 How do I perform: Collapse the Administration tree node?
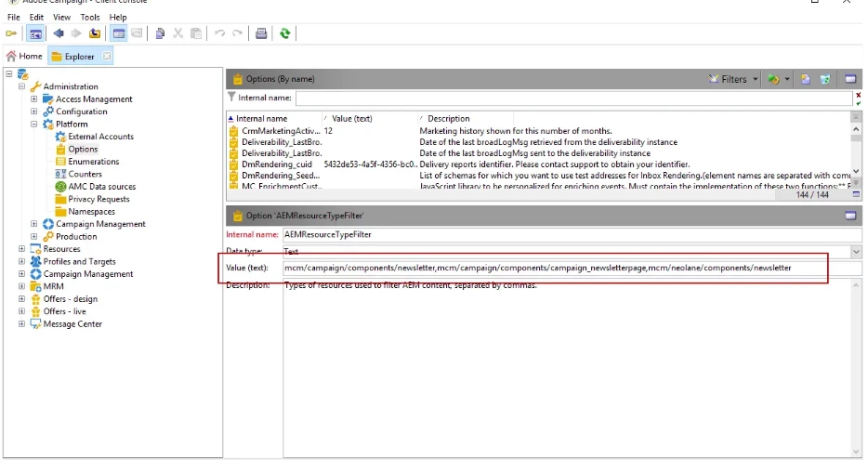[x=21, y=86]
